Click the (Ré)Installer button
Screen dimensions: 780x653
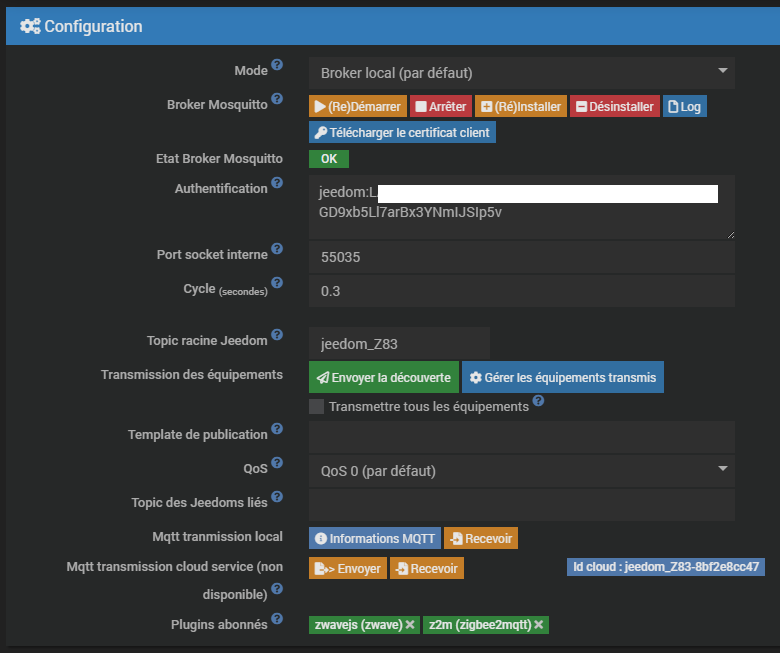point(520,106)
